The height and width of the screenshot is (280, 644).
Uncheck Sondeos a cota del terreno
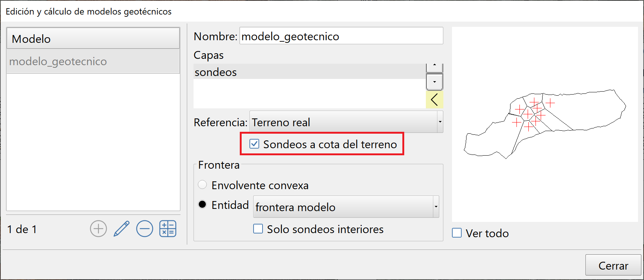(254, 144)
